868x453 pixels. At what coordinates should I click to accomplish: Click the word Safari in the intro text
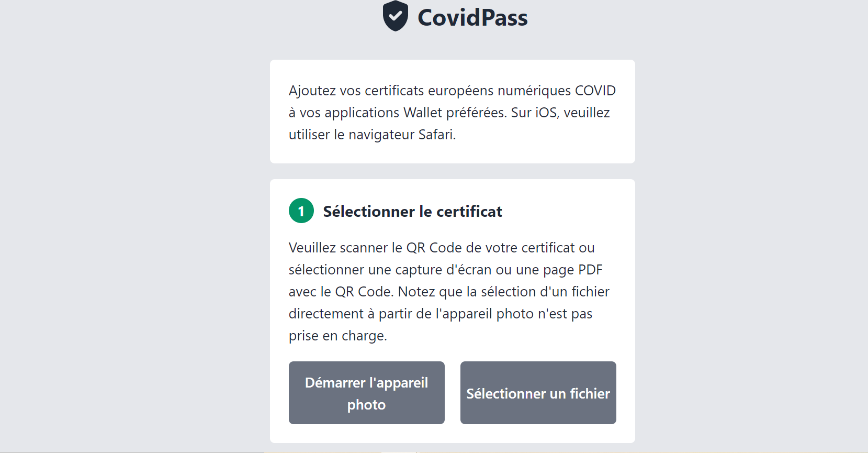tap(437, 135)
